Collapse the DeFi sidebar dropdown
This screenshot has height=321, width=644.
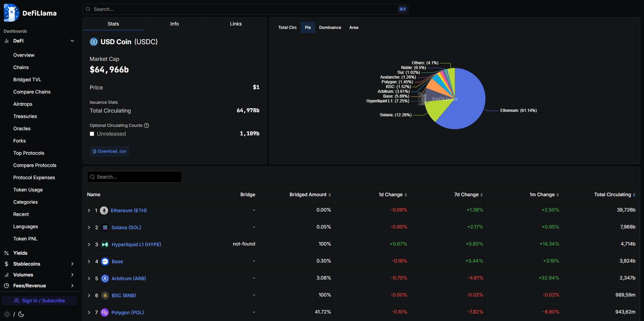tap(72, 41)
